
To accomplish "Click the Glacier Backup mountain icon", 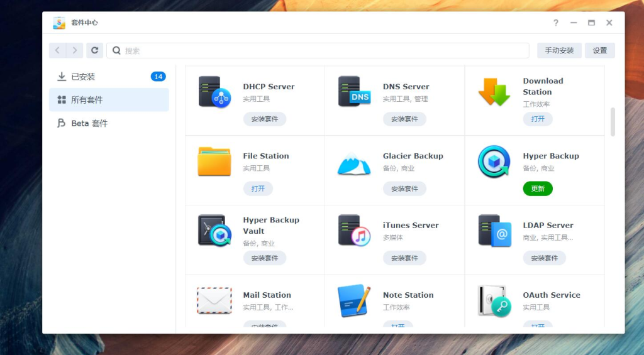I will tap(354, 163).
